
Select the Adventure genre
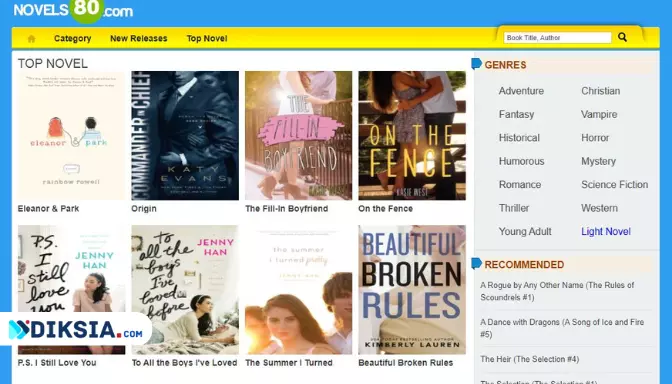[x=521, y=91]
